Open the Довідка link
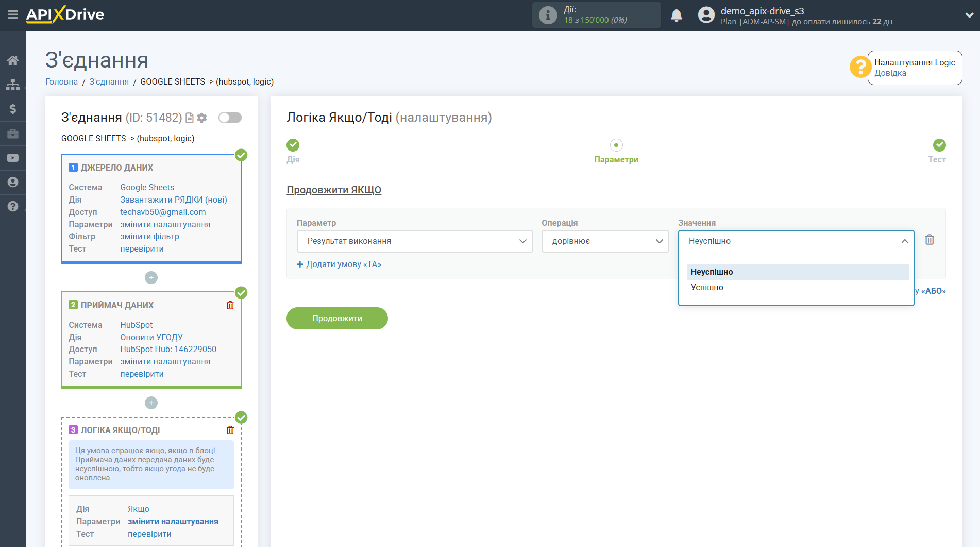Viewport: 980px width, 547px height. (x=890, y=73)
